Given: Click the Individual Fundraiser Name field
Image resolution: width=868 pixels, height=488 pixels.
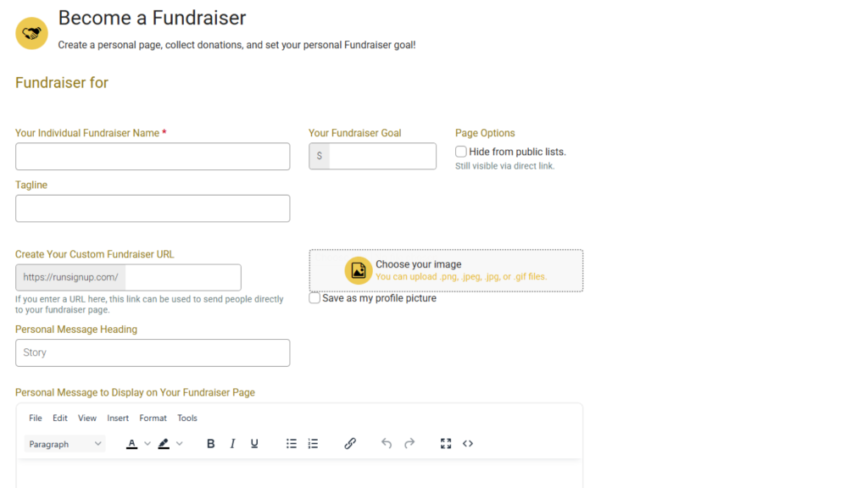Looking at the screenshot, I should [153, 157].
